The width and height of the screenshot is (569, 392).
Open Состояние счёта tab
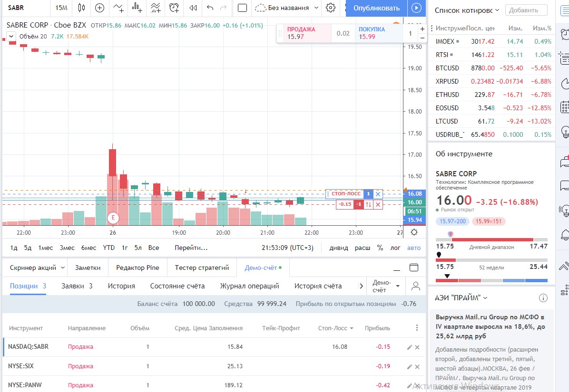(177, 286)
